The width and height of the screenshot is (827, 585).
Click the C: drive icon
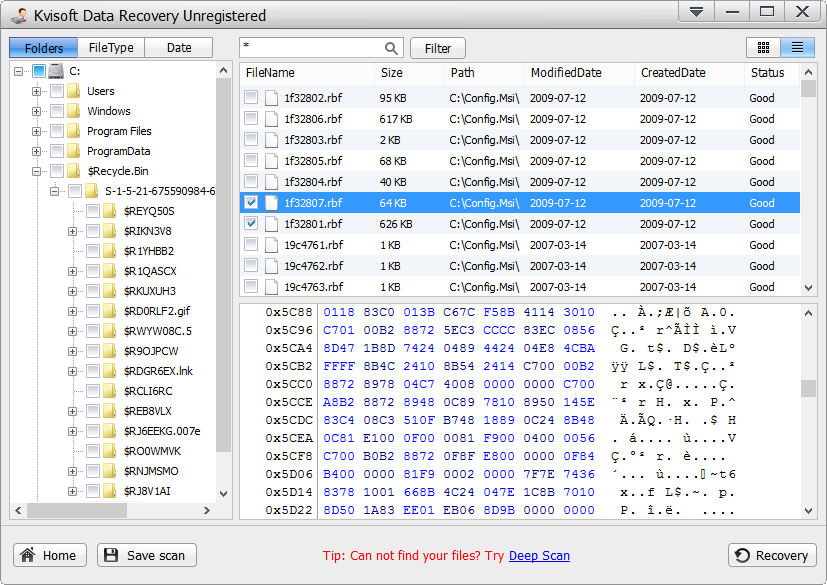click(55, 71)
